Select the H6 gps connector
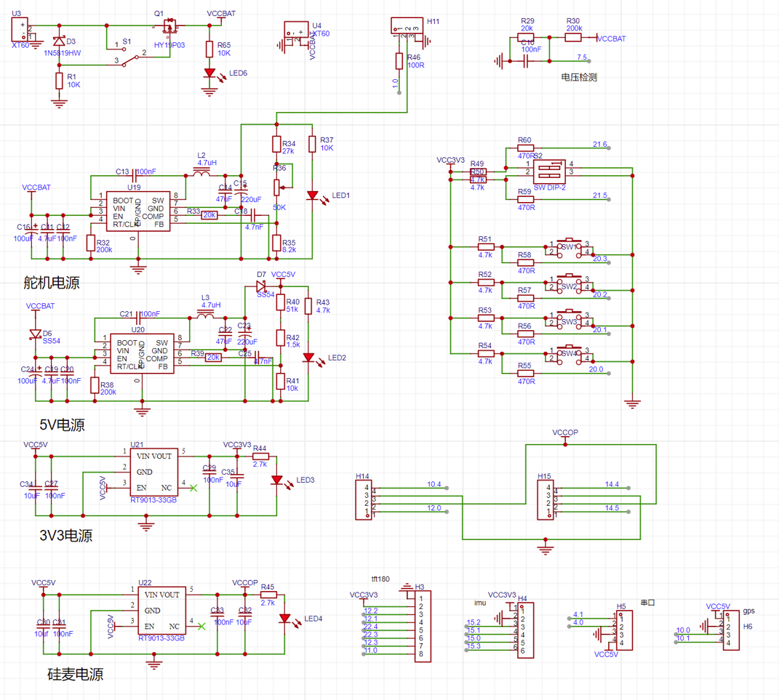This screenshot has height=700, width=779. pos(727,629)
